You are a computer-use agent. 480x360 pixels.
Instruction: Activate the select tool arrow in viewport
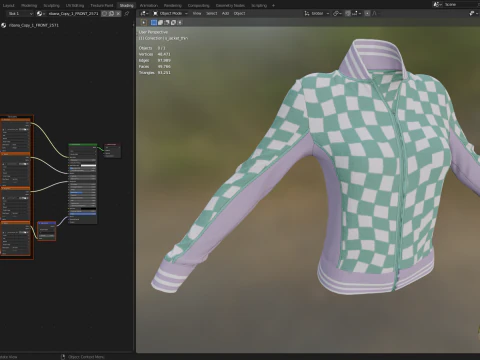144,23
